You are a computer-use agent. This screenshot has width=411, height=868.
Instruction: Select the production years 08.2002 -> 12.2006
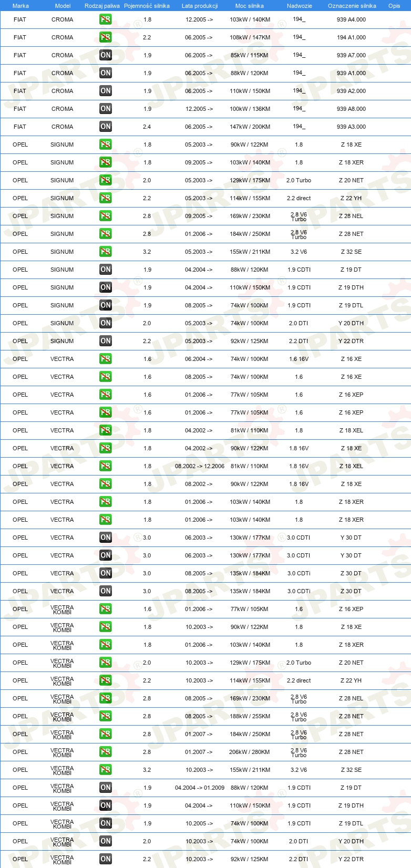click(x=200, y=466)
